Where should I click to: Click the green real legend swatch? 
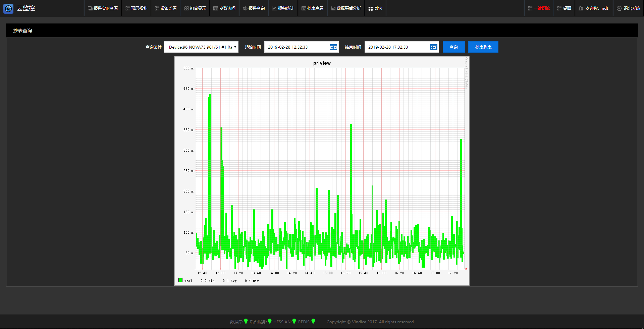180,280
